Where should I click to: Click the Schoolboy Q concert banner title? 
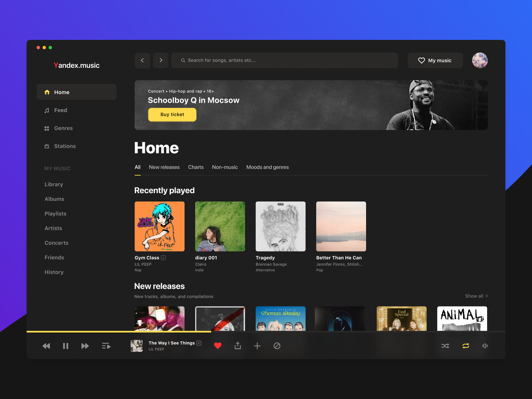pyautogui.click(x=194, y=100)
